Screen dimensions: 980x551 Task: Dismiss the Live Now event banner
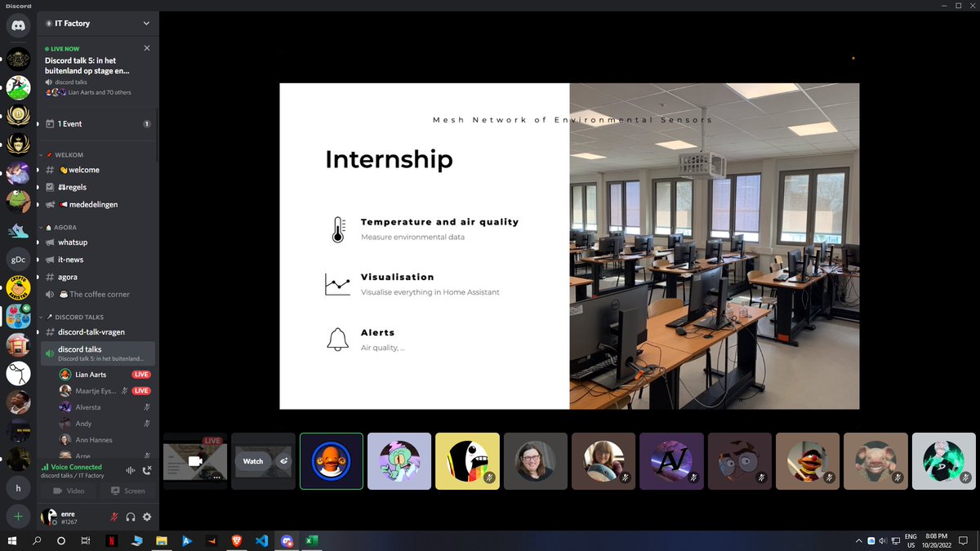[x=147, y=48]
